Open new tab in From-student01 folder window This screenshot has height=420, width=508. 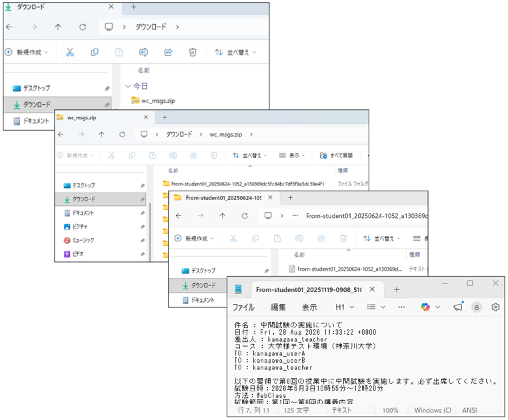(290, 198)
